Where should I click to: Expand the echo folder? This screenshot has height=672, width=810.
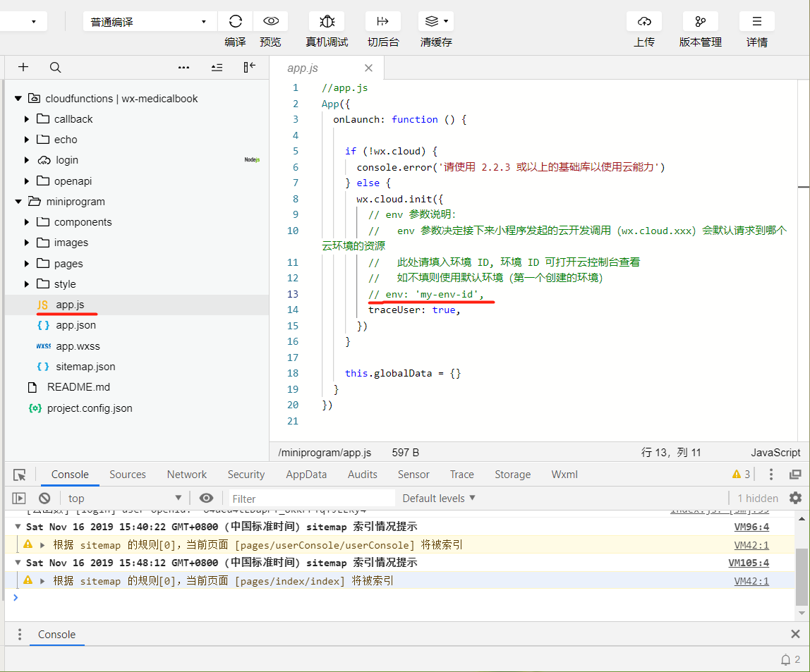click(x=26, y=140)
